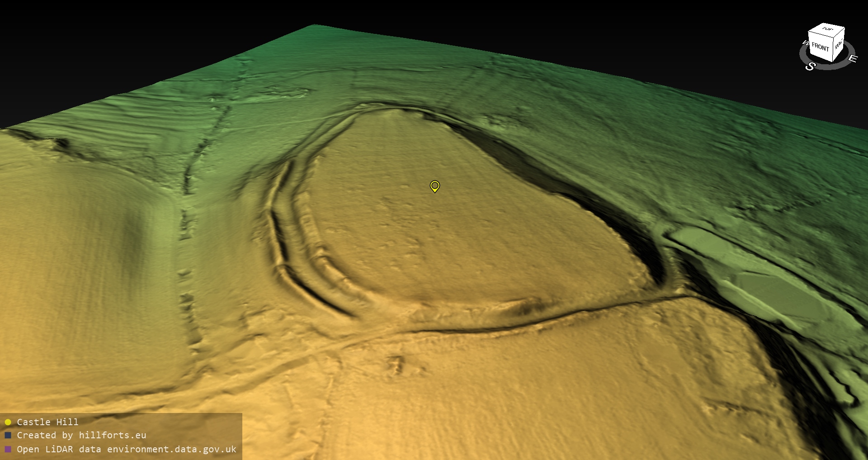Click the S compass letter
The height and width of the screenshot is (460, 868).
click(810, 66)
